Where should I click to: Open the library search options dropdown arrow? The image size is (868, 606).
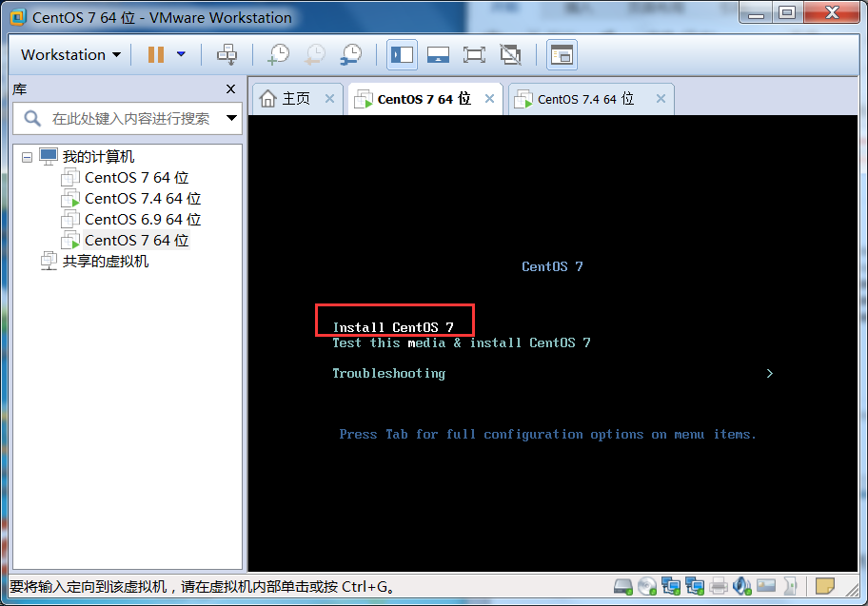click(231, 118)
